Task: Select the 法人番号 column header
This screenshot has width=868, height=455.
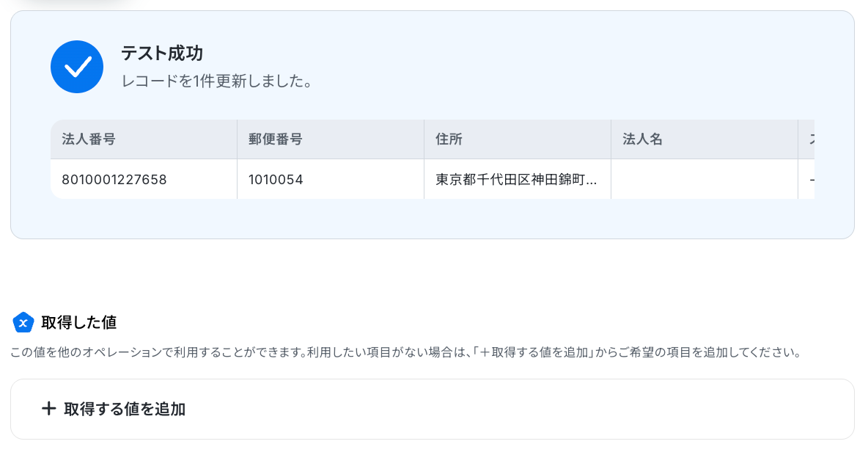Action: 144,139
